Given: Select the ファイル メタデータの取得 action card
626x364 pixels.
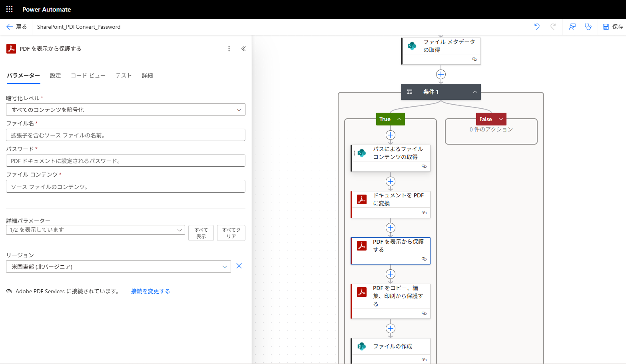Looking at the screenshot, I should click(x=441, y=51).
